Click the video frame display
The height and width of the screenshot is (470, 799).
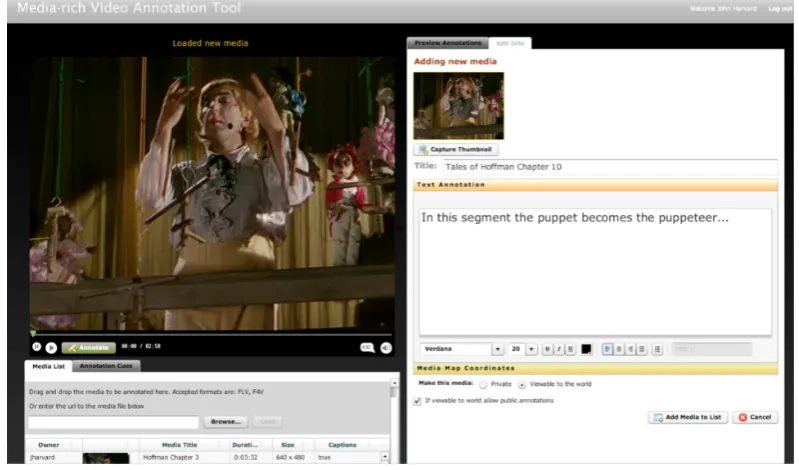tap(212, 194)
